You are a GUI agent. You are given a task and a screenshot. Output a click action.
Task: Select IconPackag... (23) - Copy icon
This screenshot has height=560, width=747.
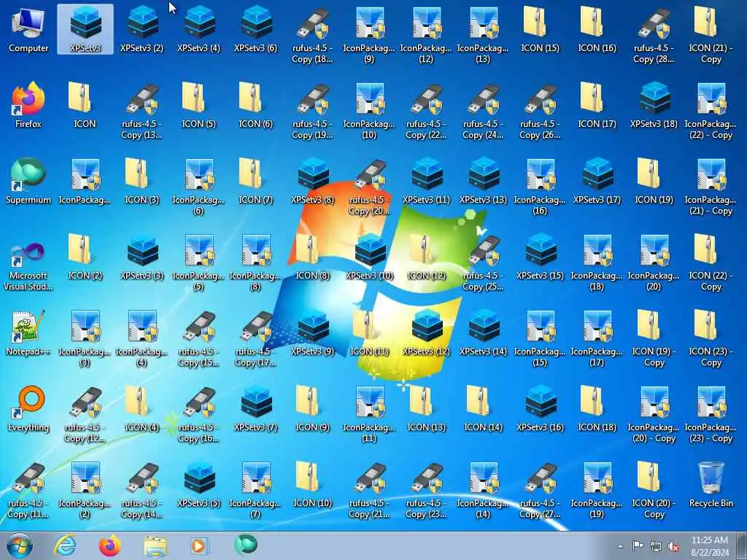pos(711,414)
